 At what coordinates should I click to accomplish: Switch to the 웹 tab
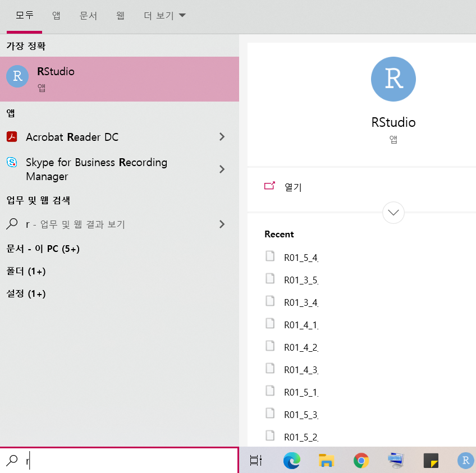[x=120, y=16]
